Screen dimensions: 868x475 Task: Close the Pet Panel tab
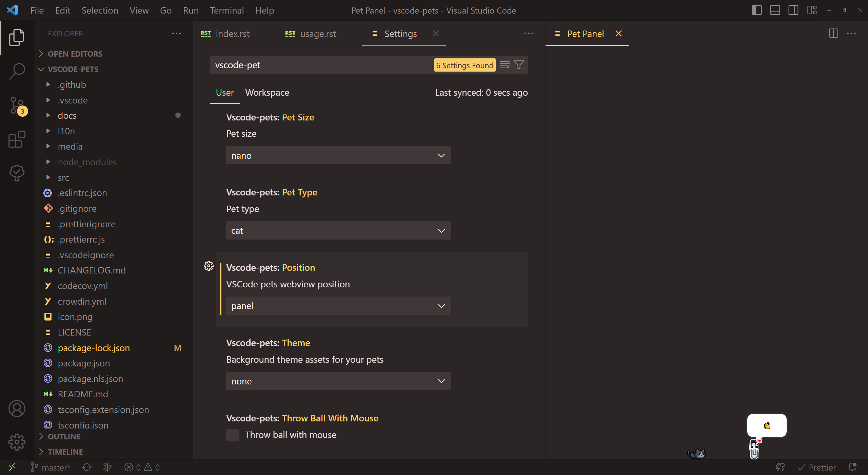618,34
